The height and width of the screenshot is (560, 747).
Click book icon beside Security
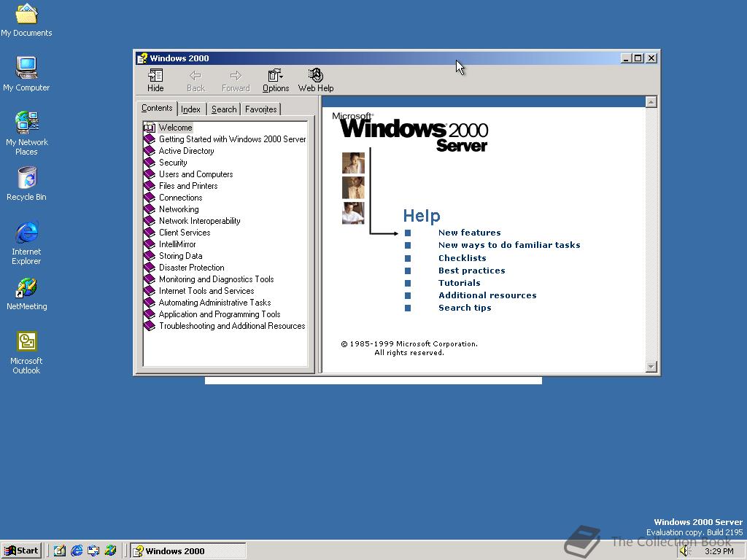(x=150, y=163)
